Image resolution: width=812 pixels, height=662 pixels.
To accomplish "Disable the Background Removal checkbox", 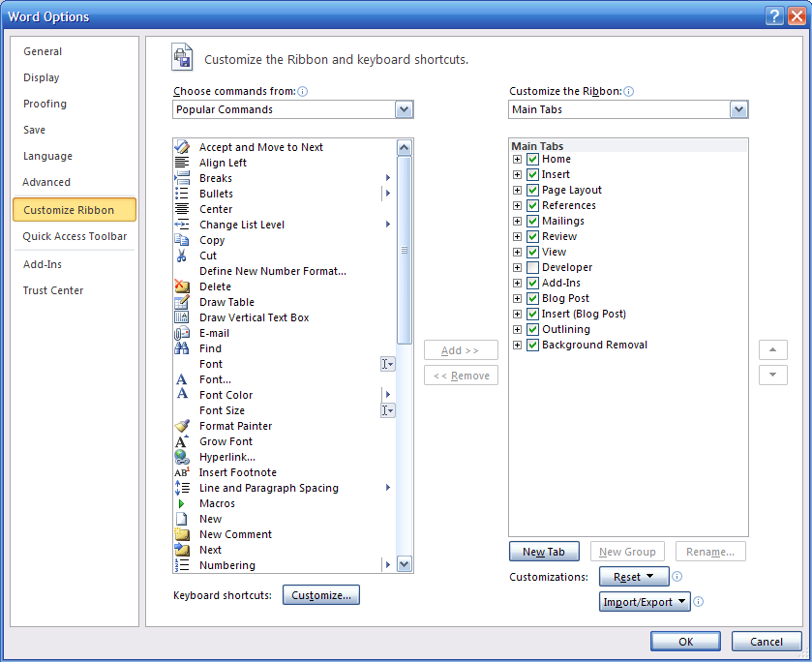I will [533, 345].
